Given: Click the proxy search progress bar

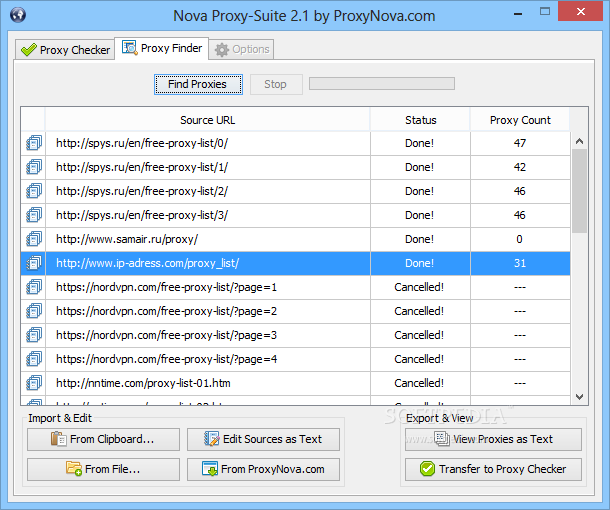Looking at the screenshot, I should [382, 84].
